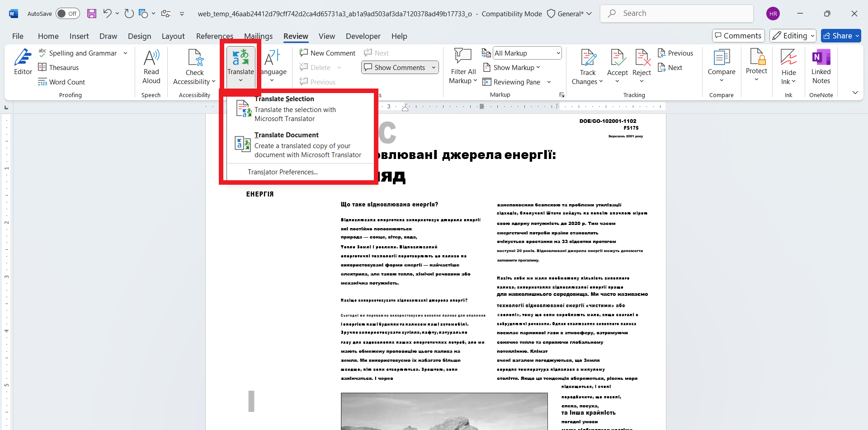Click the HR account avatar
Screen dimensions: 868x430
(773, 14)
